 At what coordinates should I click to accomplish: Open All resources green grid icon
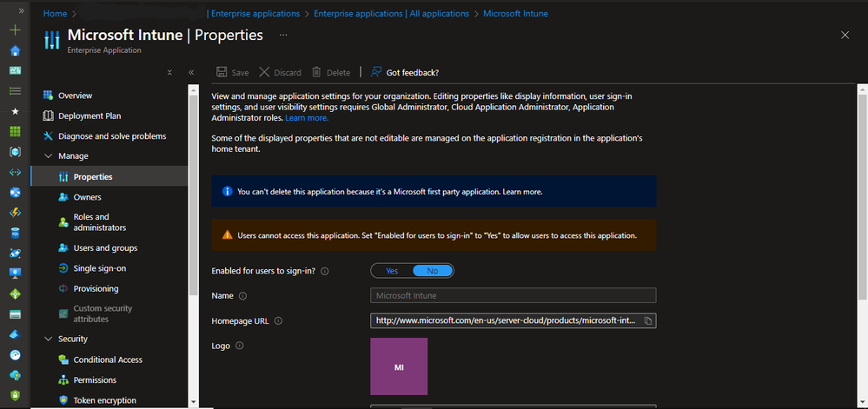tap(15, 131)
